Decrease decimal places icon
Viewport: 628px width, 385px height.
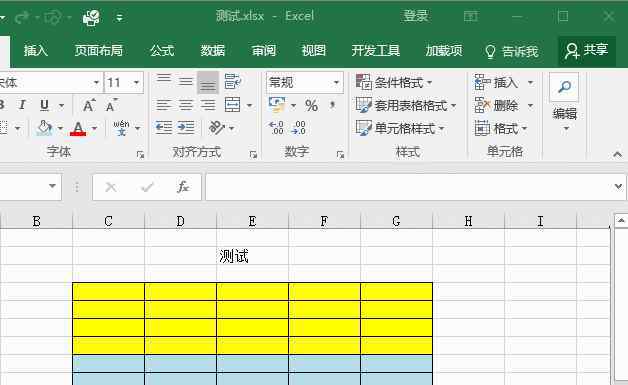point(299,128)
